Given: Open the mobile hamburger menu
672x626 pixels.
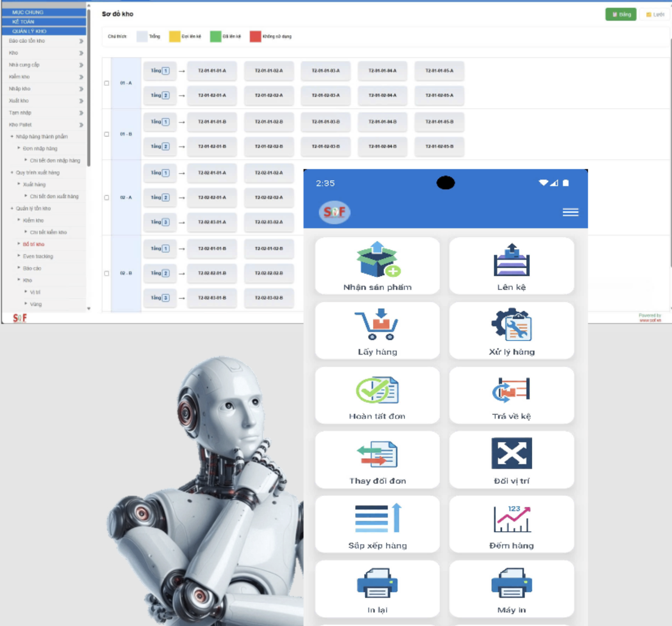Looking at the screenshot, I should pos(570,212).
